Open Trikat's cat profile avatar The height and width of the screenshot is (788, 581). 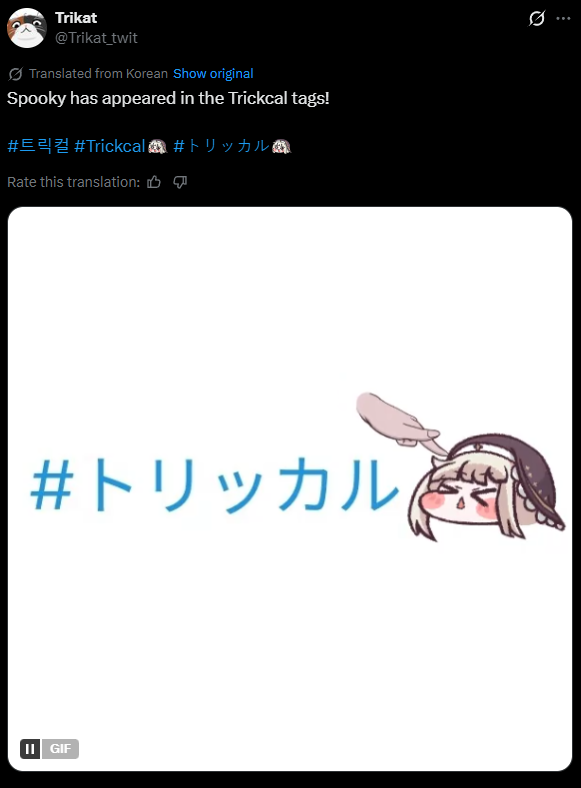(27, 28)
